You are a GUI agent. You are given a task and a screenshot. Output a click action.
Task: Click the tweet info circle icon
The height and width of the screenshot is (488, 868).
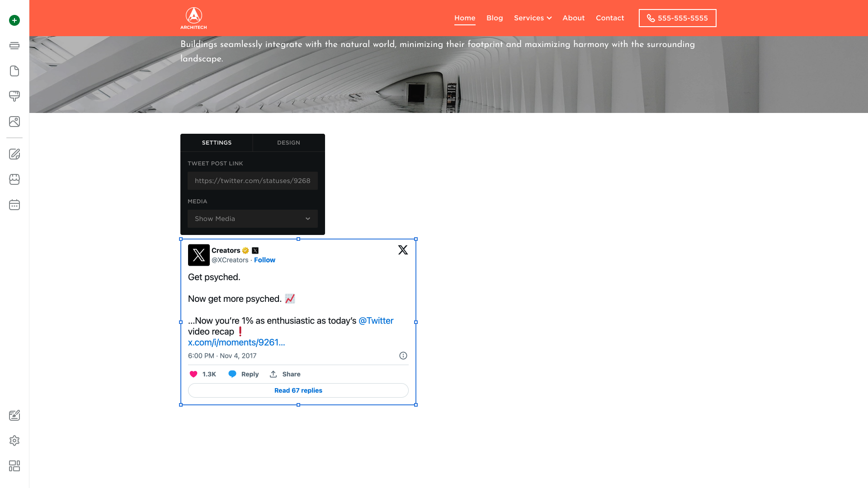tap(403, 356)
